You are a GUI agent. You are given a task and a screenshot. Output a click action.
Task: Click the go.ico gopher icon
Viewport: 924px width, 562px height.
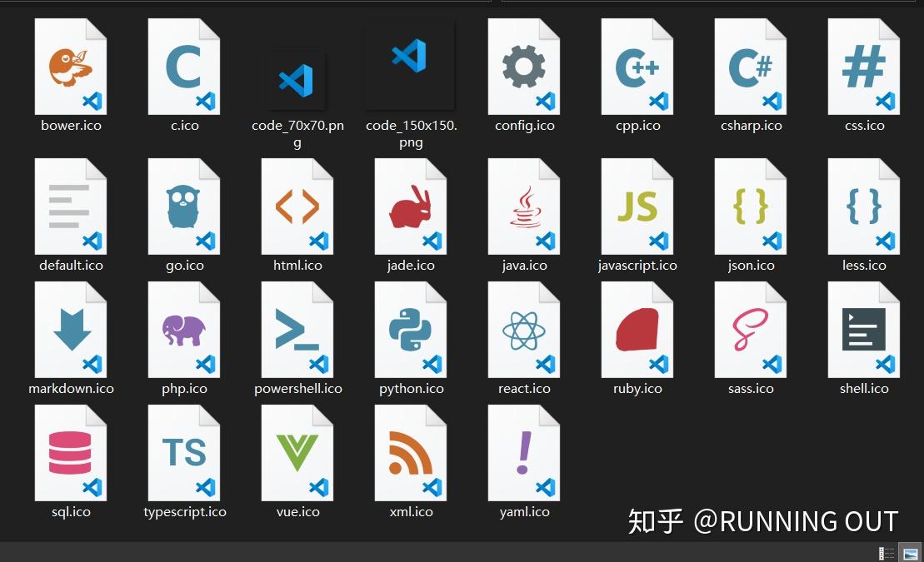184,206
